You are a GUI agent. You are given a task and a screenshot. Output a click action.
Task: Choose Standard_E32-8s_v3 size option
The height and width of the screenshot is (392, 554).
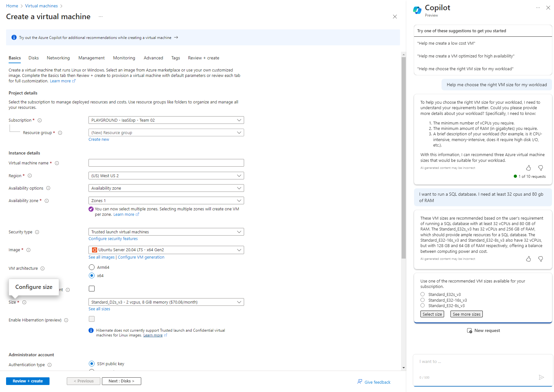tap(423, 305)
